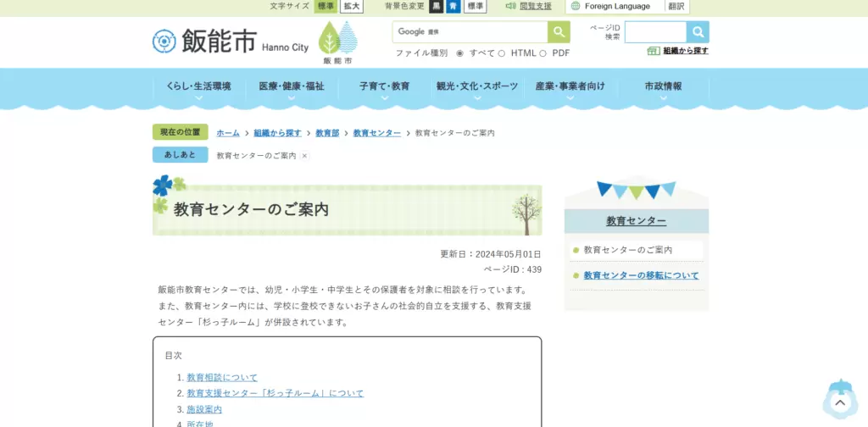Switch background color to blue (青)
This screenshot has width=868, height=427.
[453, 6]
